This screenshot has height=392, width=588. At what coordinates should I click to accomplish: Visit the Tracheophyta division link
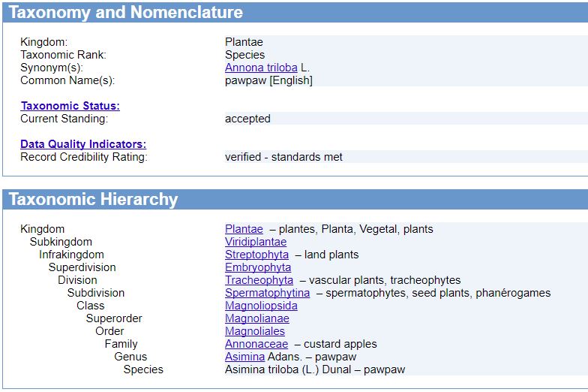tap(259, 280)
